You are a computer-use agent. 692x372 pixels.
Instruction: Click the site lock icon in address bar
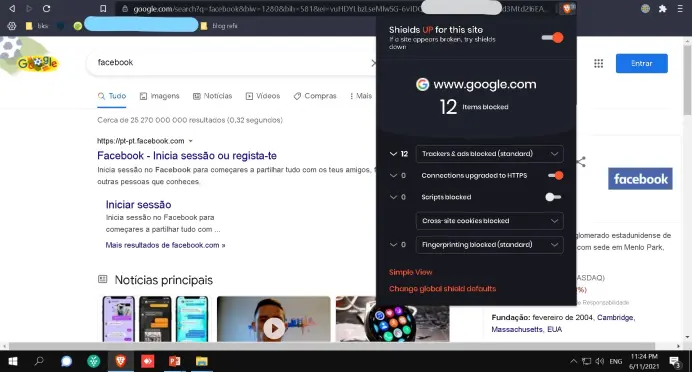tap(125, 8)
